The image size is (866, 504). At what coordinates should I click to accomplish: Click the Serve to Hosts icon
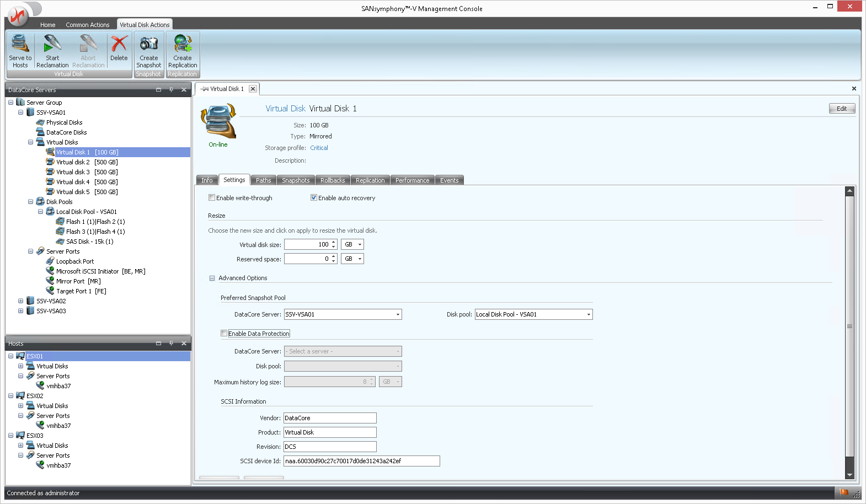pos(20,44)
